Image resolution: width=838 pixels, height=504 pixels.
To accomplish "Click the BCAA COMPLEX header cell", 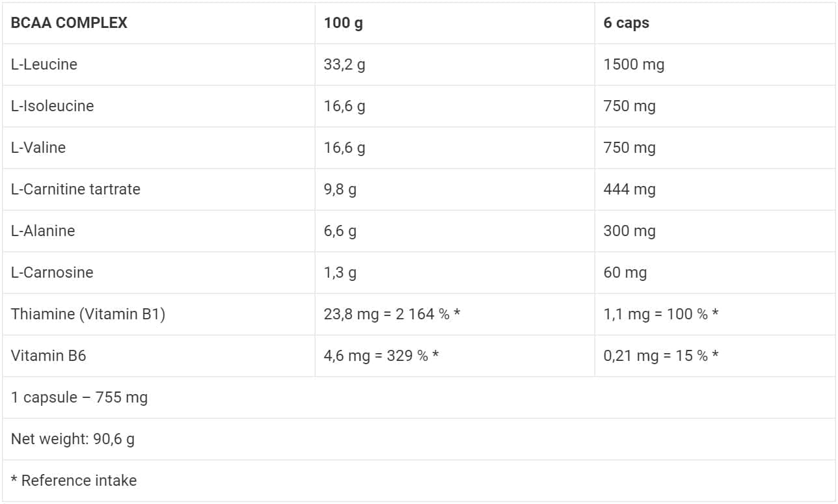I will [x=69, y=23].
